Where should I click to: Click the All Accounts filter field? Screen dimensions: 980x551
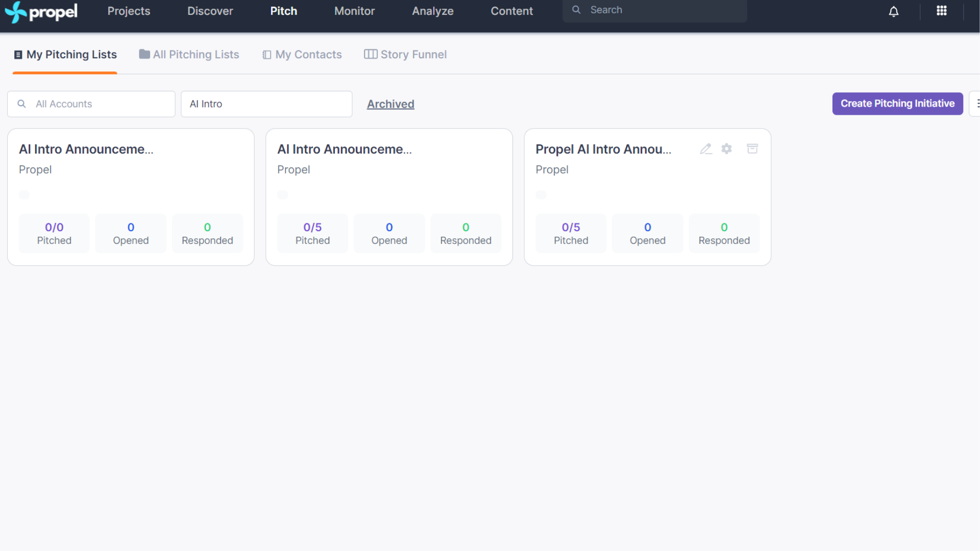91,104
